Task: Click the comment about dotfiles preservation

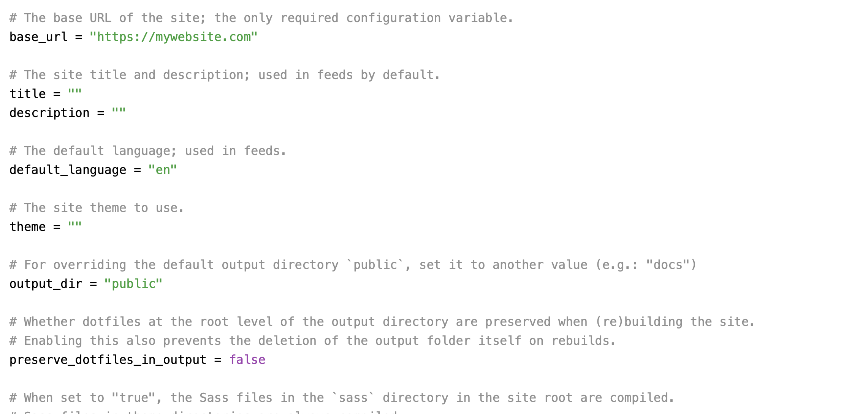Action: click(x=382, y=322)
